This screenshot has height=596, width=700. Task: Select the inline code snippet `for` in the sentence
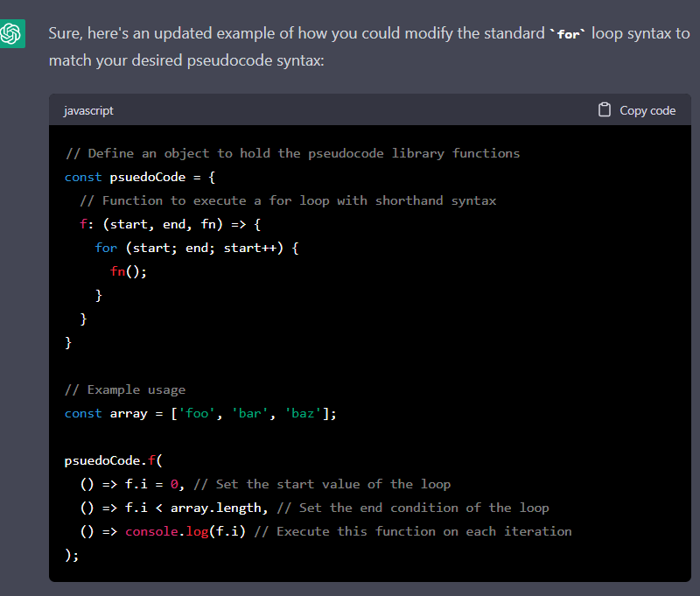click(x=567, y=33)
